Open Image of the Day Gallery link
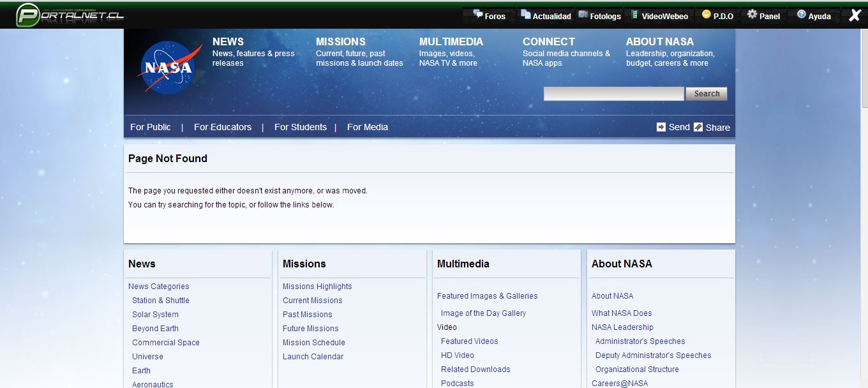Viewport: 868px width, 388px height. pos(484,313)
